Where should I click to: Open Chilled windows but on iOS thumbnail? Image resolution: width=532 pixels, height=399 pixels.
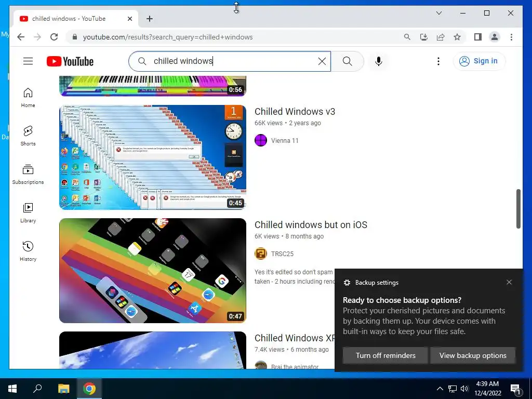(x=153, y=270)
